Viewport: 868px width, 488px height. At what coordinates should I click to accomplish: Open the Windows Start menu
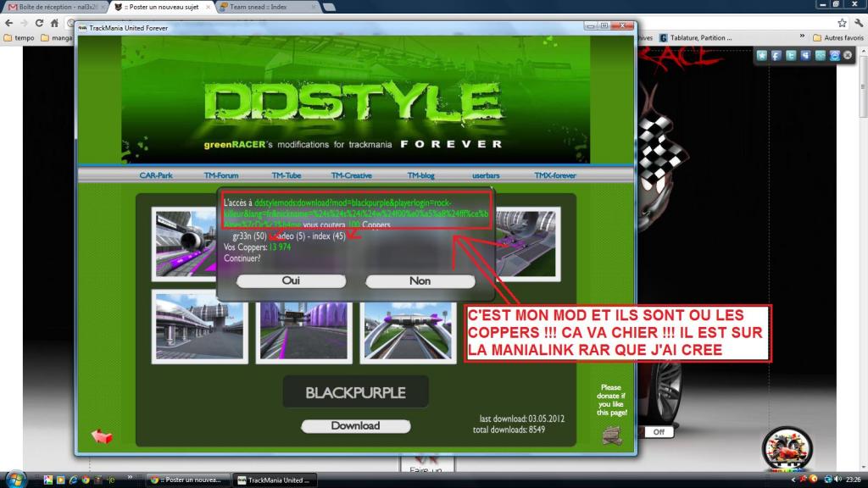point(14,480)
